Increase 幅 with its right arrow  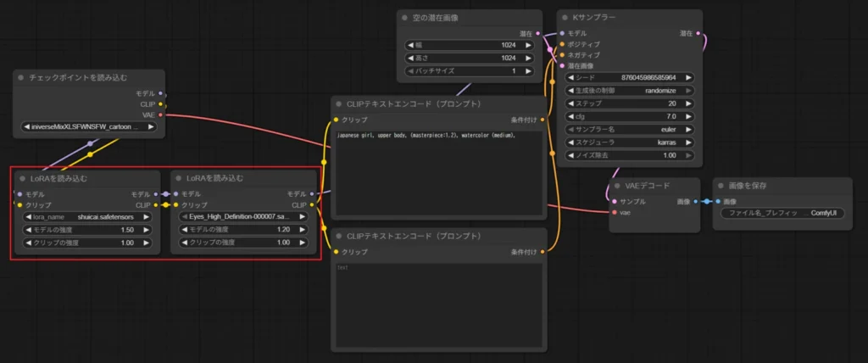pyautogui.click(x=528, y=45)
